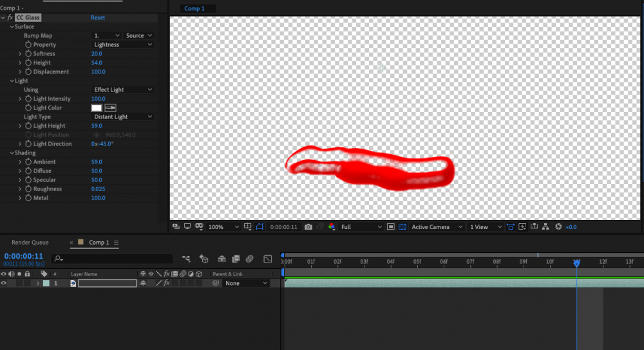Open the Light Type dropdown

123,117
